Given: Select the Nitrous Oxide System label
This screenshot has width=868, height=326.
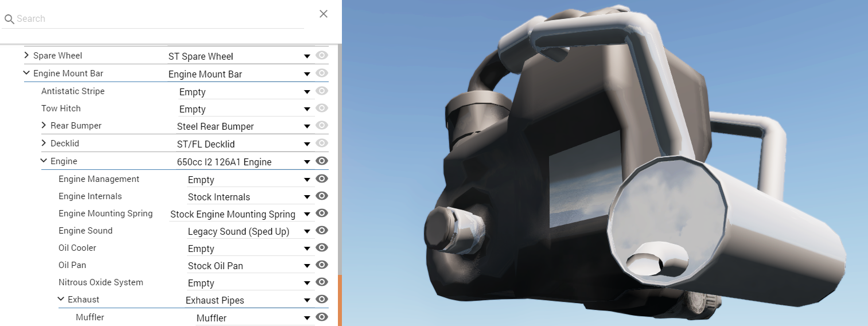Looking at the screenshot, I should pyautogui.click(x=101, y=282).
